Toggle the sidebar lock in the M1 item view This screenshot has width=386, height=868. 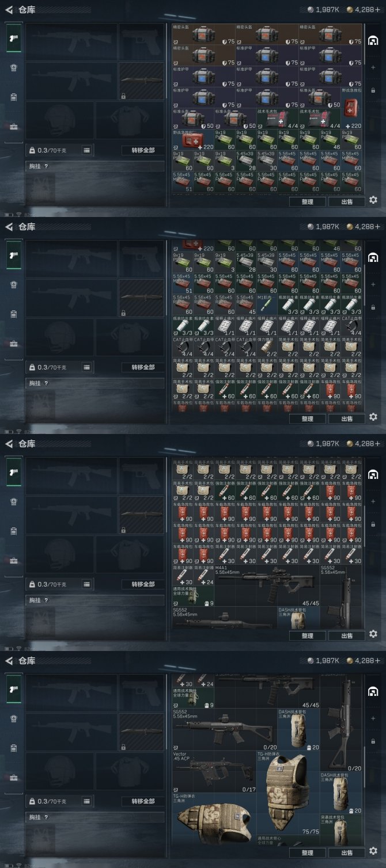coord(373,307)
